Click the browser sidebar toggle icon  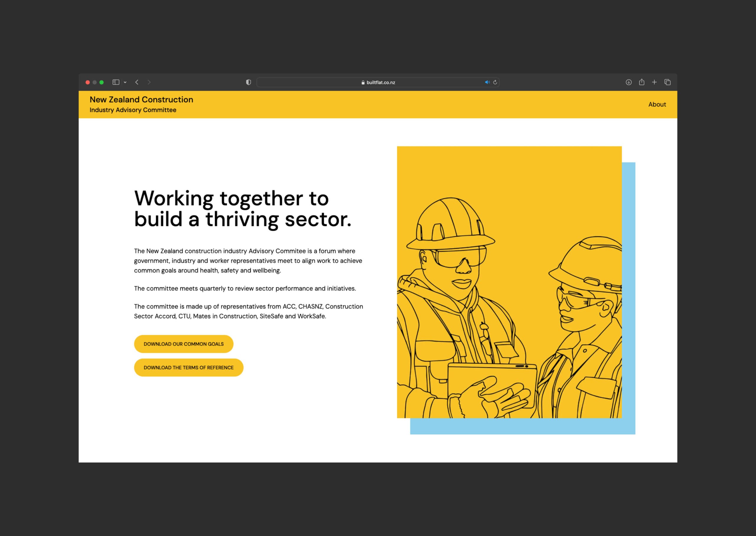(x=115, y=82)
